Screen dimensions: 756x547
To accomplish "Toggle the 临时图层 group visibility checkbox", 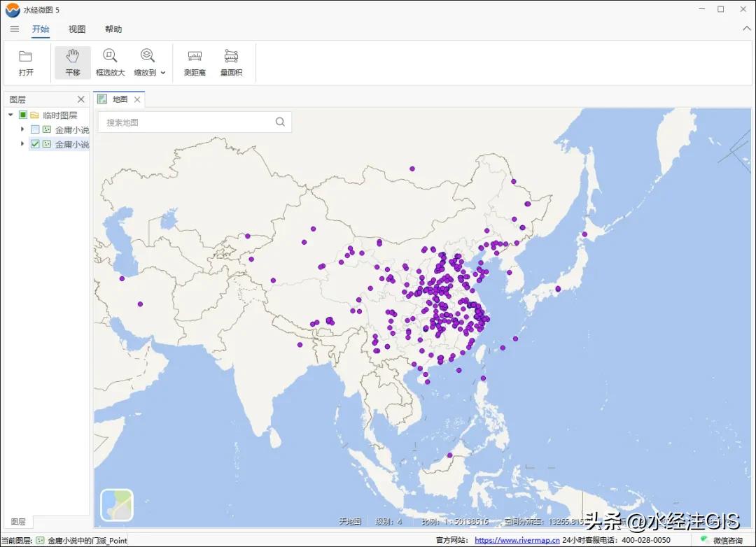I will [23, 115].
